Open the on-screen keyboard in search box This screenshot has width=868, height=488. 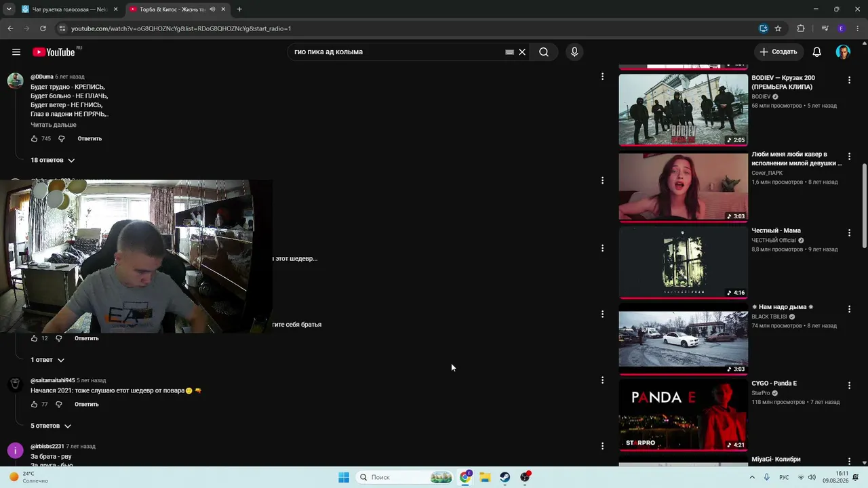tap(509, 52)
